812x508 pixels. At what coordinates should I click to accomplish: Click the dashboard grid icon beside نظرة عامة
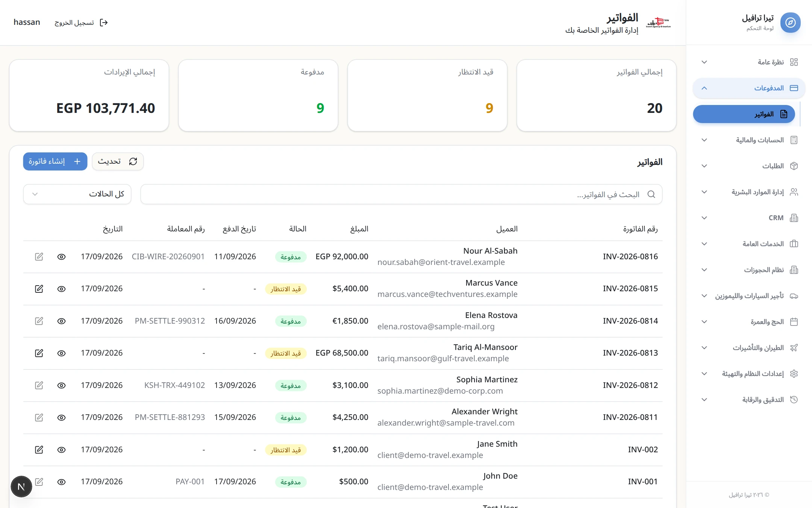[x=794, y=62]
